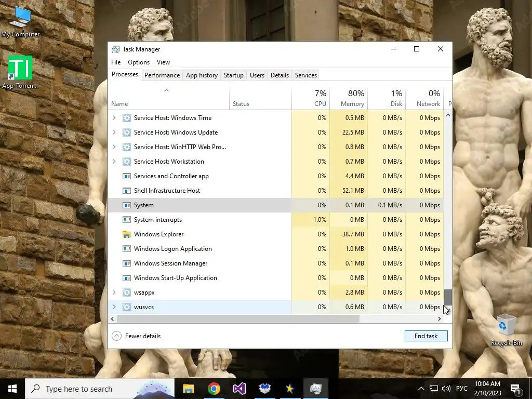Click the Service Host: Windows Update gear icon

point(127,132)
